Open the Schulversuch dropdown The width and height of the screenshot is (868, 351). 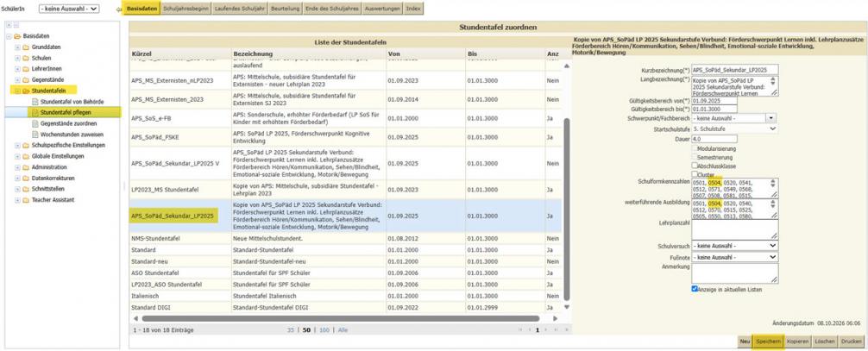click(734, 245)
